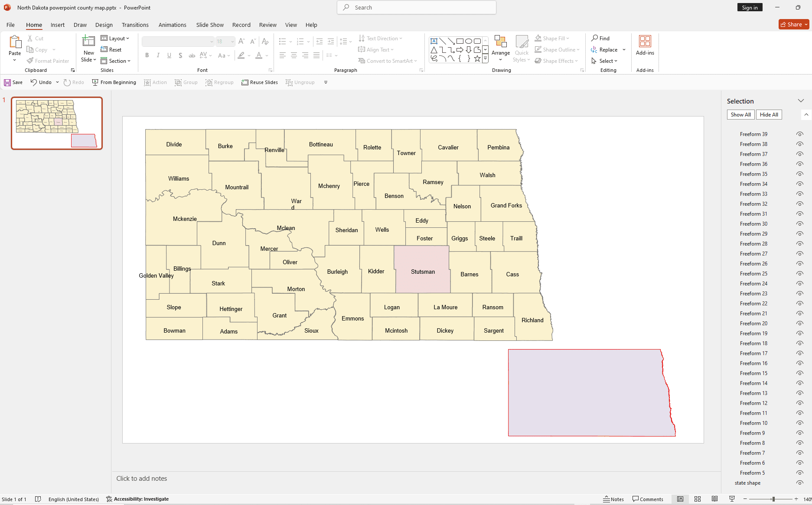The width and height of the screenshot is (812, 505).
Task: Click to add notes area
Action: tap(416, 479)
